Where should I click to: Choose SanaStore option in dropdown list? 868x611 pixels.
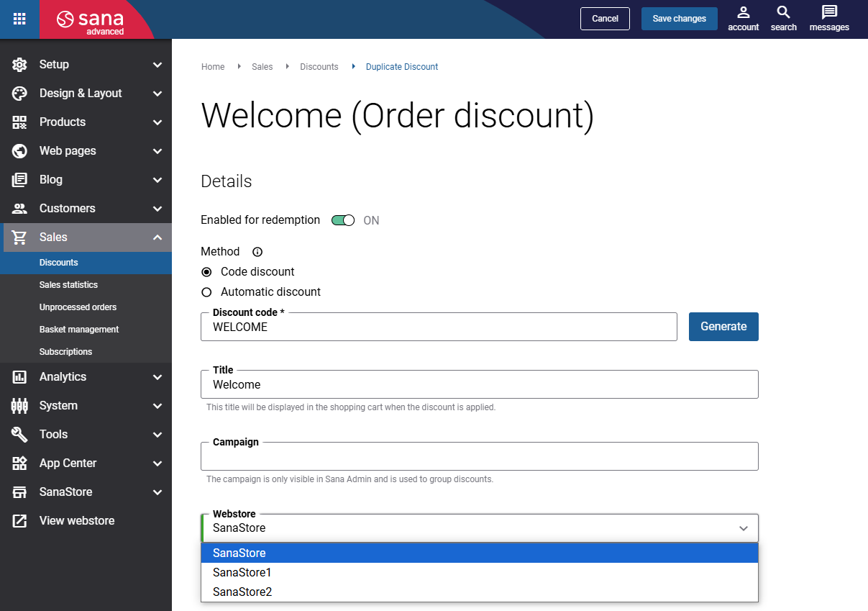click(x=480, y=553)
